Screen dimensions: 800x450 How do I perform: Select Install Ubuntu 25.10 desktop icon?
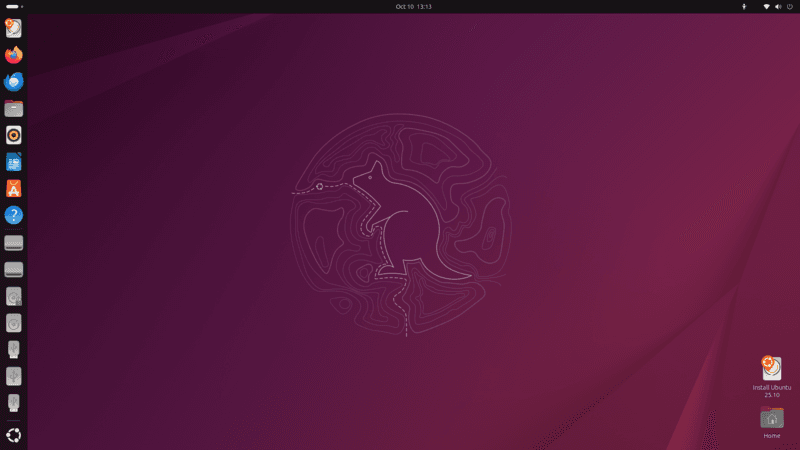tap(771, 377)
